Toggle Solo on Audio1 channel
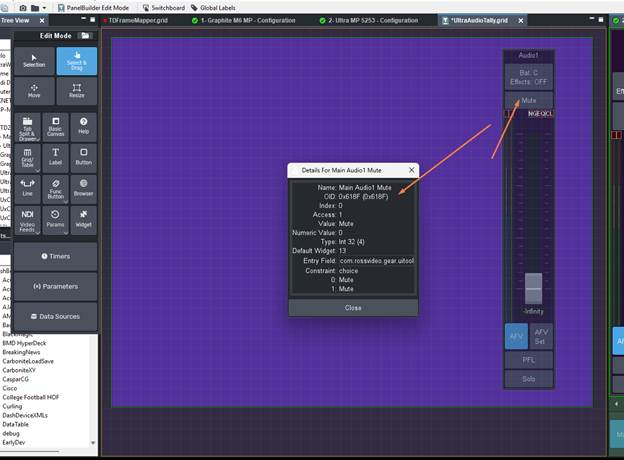 (528, 379)
